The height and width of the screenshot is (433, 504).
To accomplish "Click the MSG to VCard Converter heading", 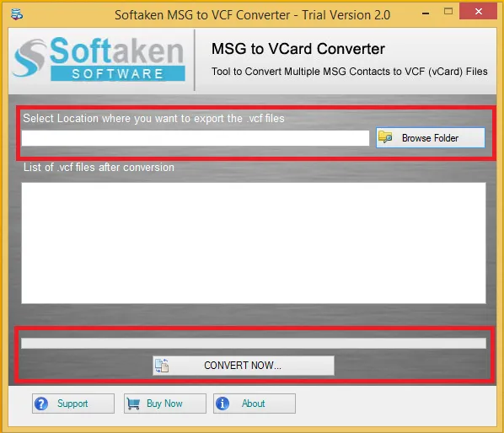I will pos(298,49).
